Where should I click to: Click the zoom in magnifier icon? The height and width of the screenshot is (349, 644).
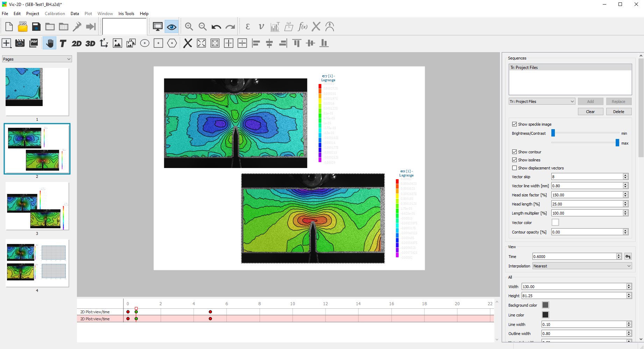pos(189,26)
